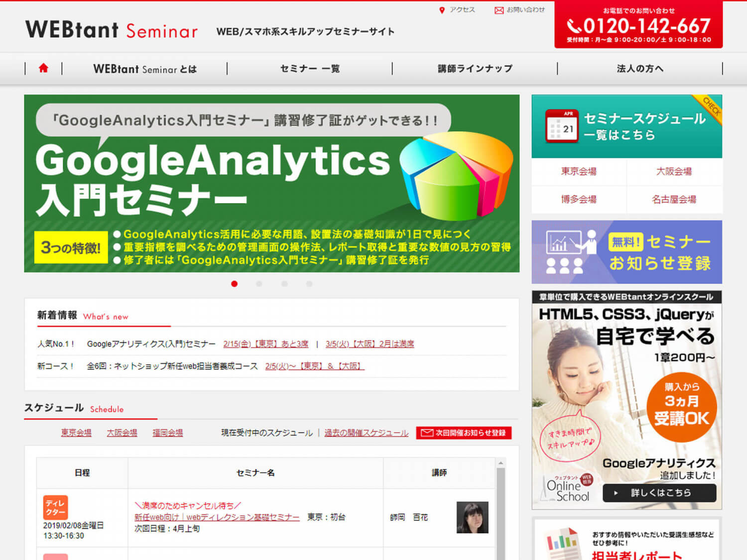Screen dimensions: 747x560
Task: Click the scroll-up arrow of schedule table
Action: point(501,463)
